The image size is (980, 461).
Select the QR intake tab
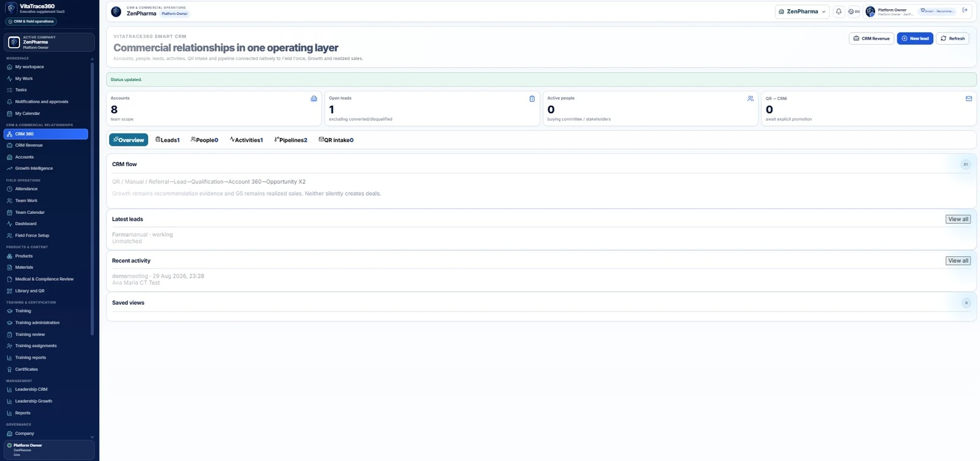pos(336,140)
